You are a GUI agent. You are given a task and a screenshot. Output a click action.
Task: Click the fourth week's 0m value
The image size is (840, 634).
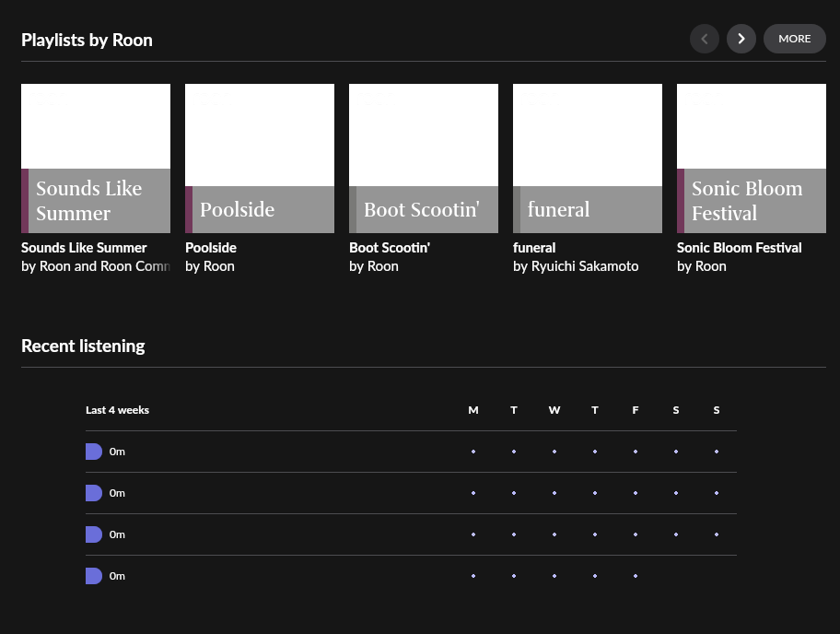(x=117, y=576)
